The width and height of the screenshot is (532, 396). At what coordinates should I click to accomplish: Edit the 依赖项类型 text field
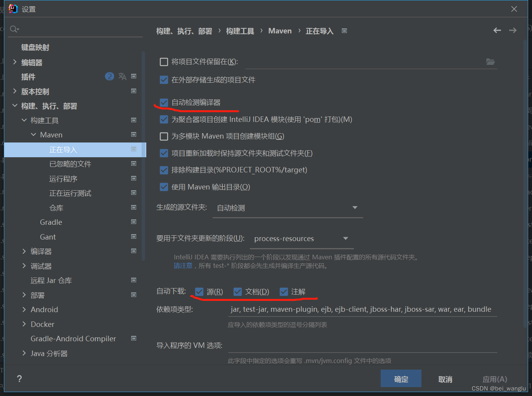coord(362,309)
